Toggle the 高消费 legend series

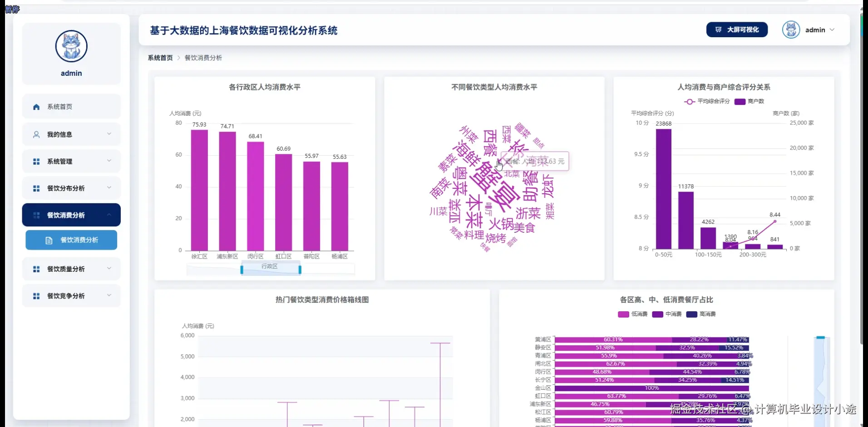click(x=701, y=314)
